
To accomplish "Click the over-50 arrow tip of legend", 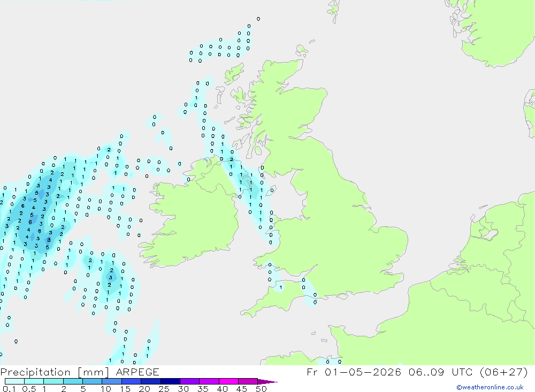I will pos(268,382).
